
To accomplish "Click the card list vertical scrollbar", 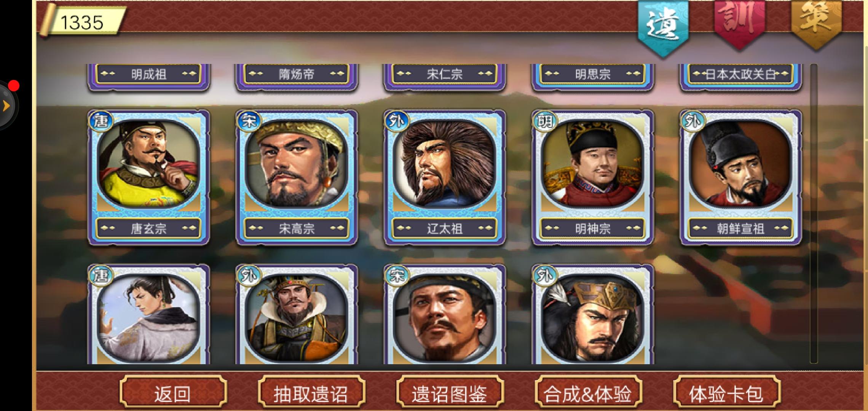I will tap(814, 213).
